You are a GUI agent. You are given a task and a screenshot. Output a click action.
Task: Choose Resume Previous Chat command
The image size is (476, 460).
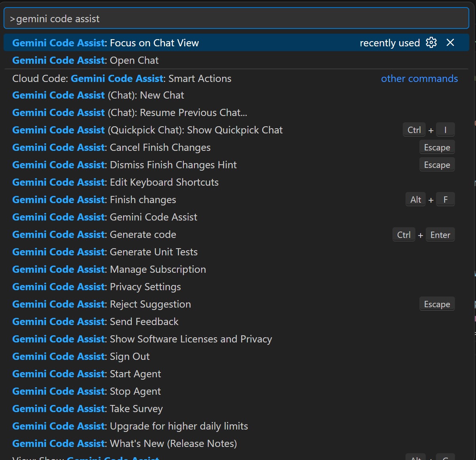coord(236,112)
